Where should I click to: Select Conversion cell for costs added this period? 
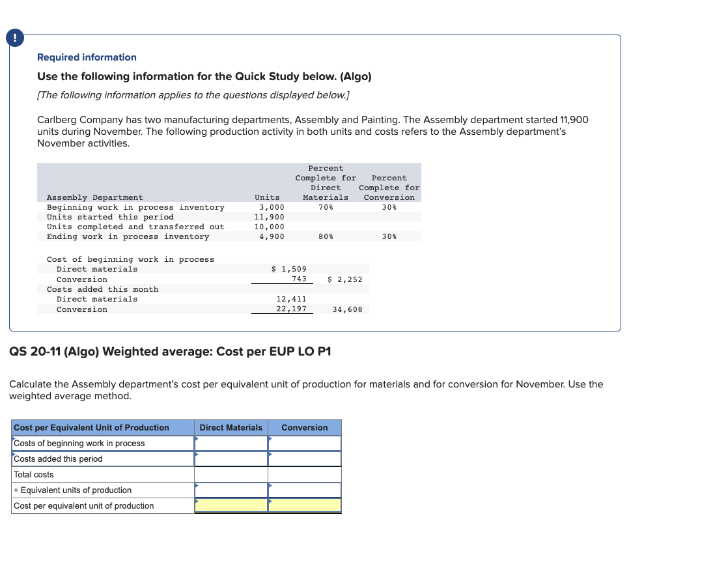(305, 459)
